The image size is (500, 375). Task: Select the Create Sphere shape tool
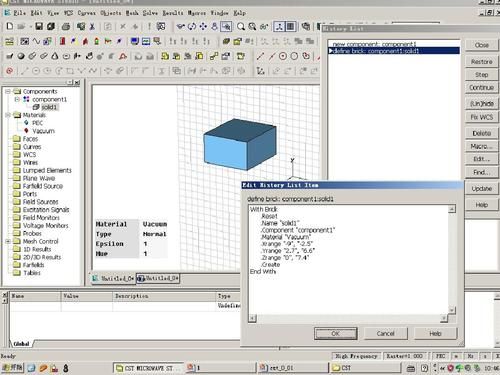tap(21, 56)
